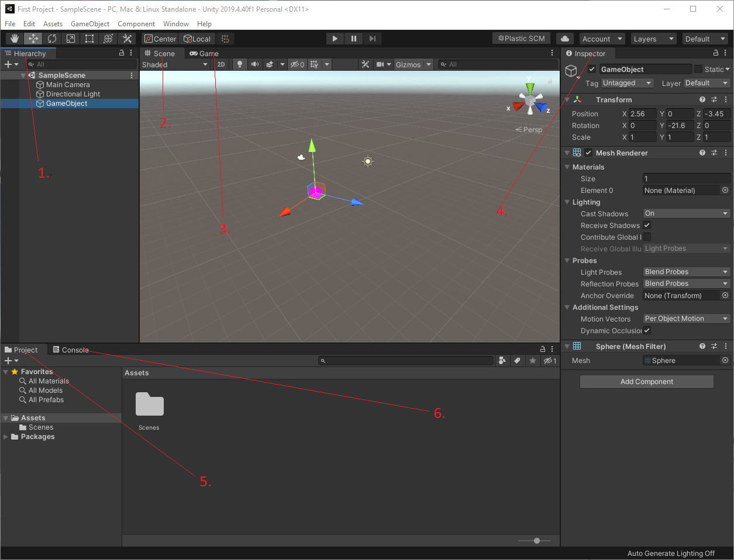Viewport: 734px width, 560px height.
Task: Click the Pause playback icon
Action: tap(353, 38)
